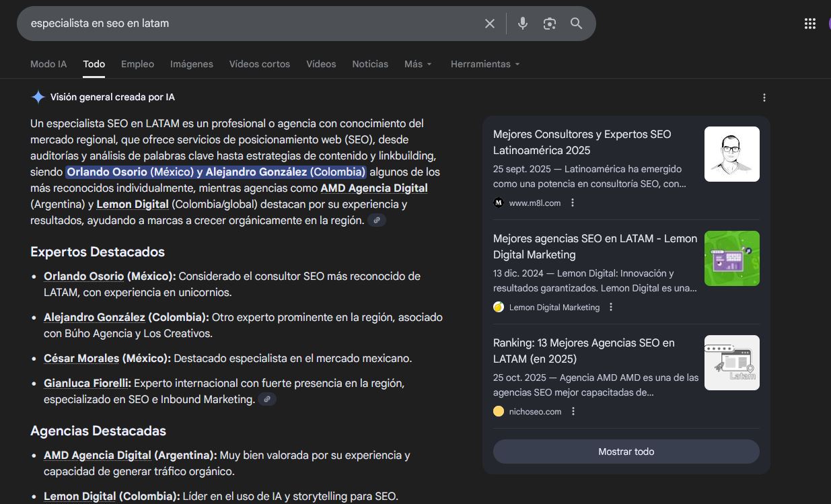Open Modo IA from the results menu
The image size is (831, 504).
(x=48, y=64)
